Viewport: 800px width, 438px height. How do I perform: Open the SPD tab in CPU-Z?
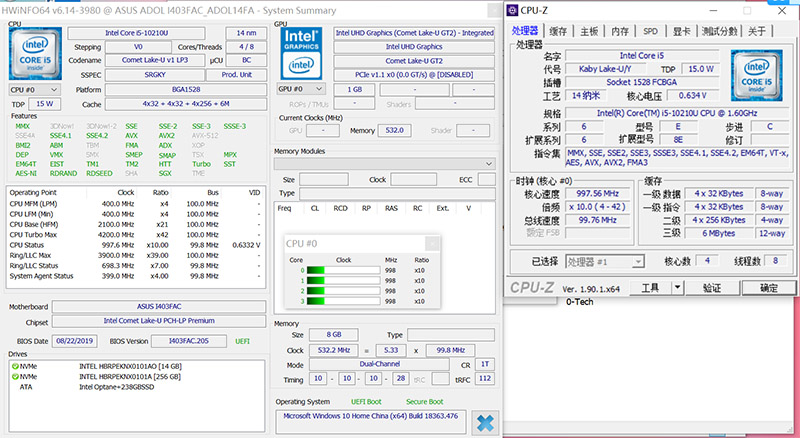tap(650, 31)
